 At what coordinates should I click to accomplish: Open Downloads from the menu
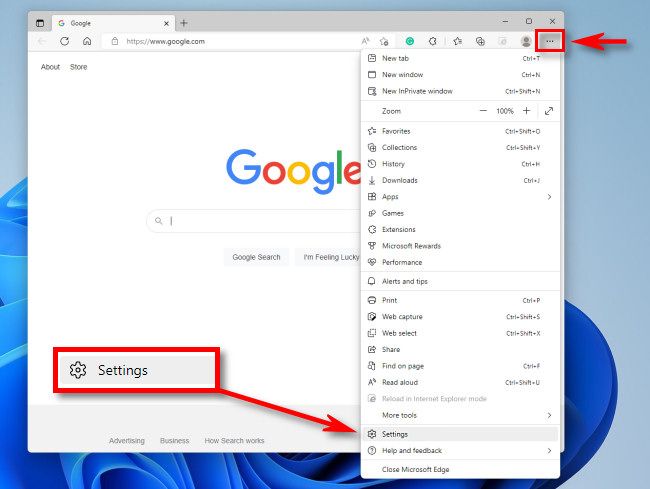pos(460,180)
